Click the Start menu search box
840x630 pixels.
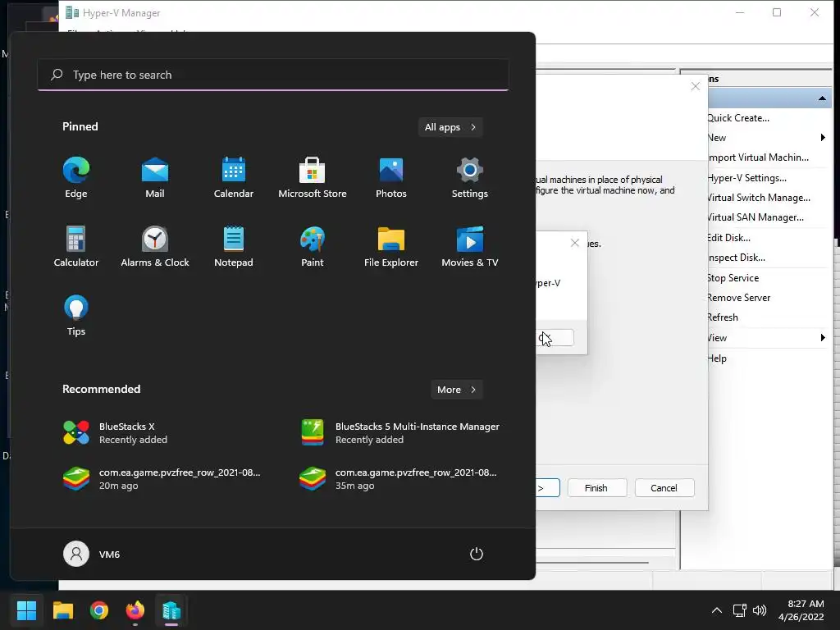pyautogui.click(x=273, y=75)
